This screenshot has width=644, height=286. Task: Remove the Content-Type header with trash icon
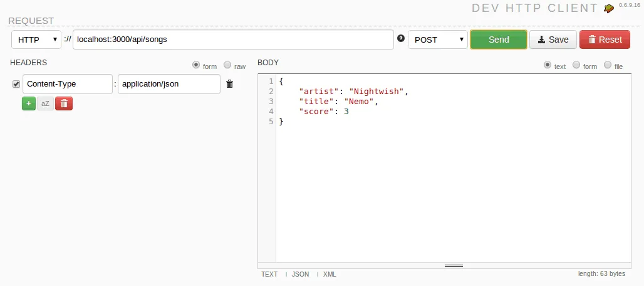point(229,84)
